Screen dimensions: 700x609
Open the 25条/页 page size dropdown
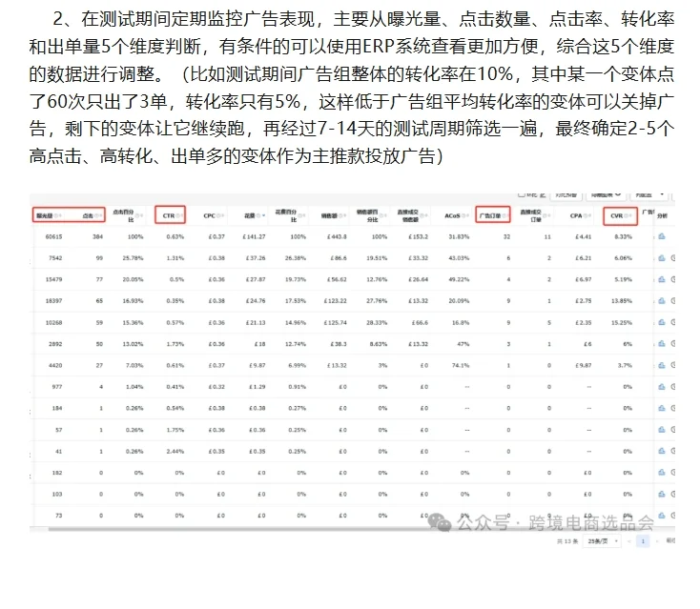(602, 541)
